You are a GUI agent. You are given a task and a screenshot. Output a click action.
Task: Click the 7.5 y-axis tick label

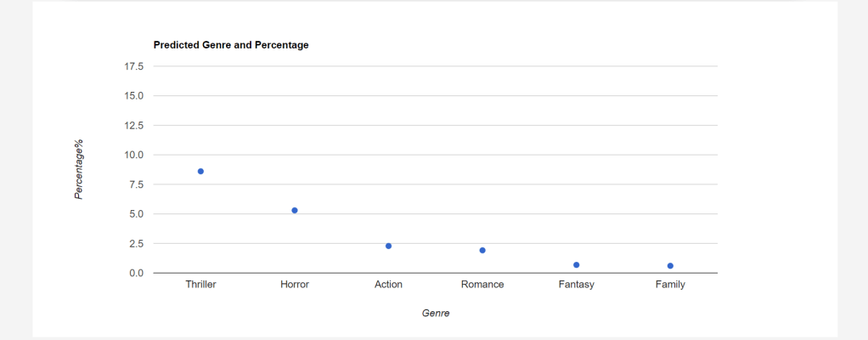pos(137,184)
